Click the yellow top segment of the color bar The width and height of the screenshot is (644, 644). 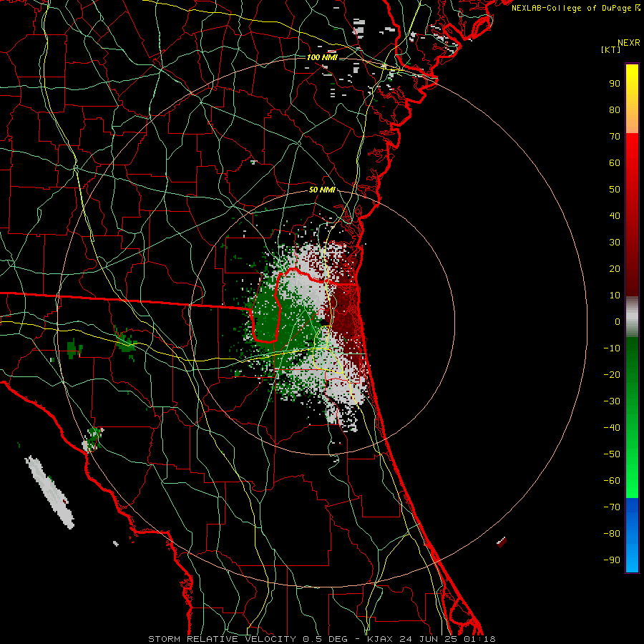pos(632,99)
